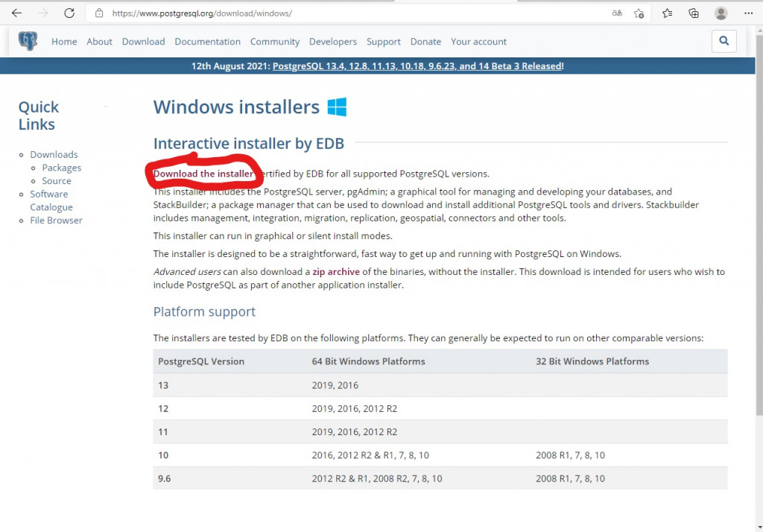Image resolution: width=763 pixels, height=532 pixels.
Task: Click the Interactive installer by EDB heading
Action: 249,144
